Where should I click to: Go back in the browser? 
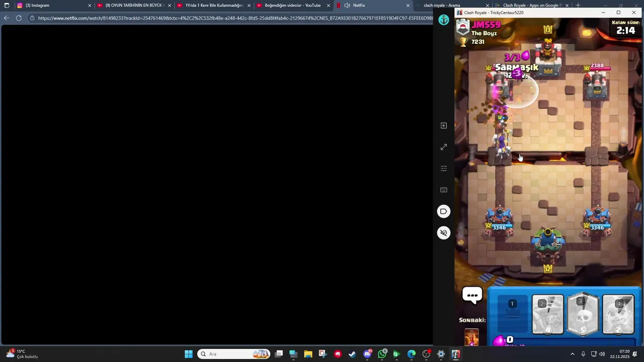pyautogui.click(x=7, y=18)
